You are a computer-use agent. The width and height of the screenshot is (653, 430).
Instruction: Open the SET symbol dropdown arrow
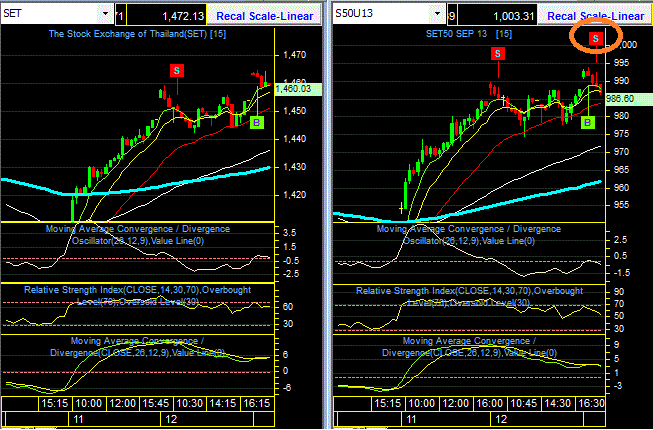click(105, 13)
